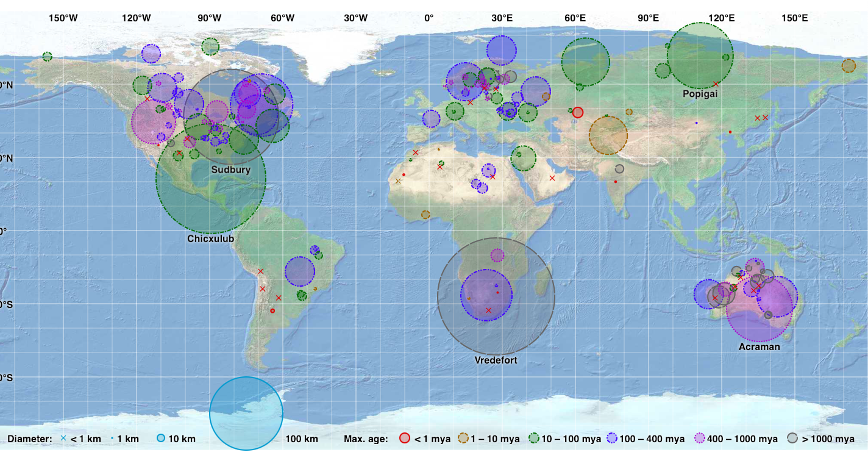The width and height of the screenshot is (868, 455).
Task: Click the red cross marker in Saudi Arabia
Action: tap(552, 178)
